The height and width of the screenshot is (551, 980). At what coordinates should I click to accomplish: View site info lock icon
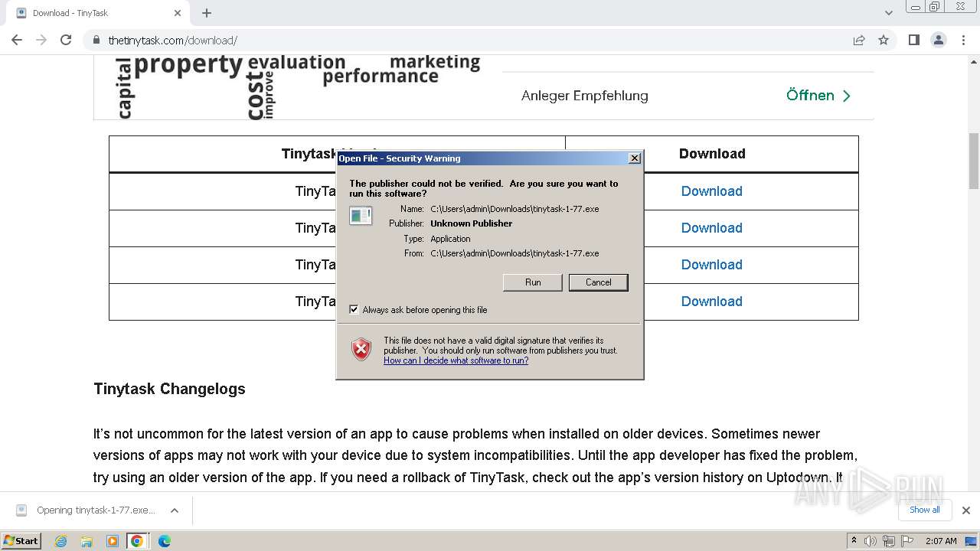96,40
